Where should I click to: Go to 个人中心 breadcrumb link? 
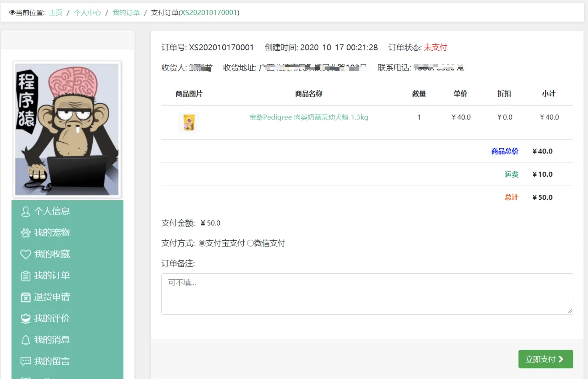87,13
